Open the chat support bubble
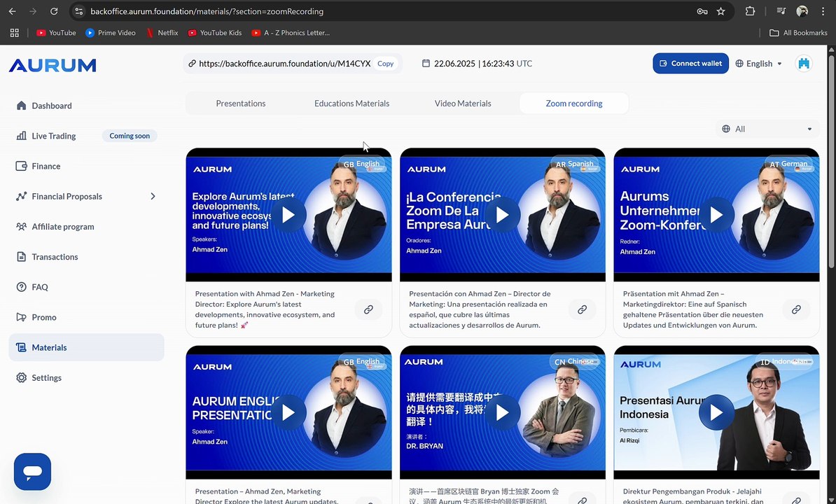The image size is (836, 504). (32, 472)
